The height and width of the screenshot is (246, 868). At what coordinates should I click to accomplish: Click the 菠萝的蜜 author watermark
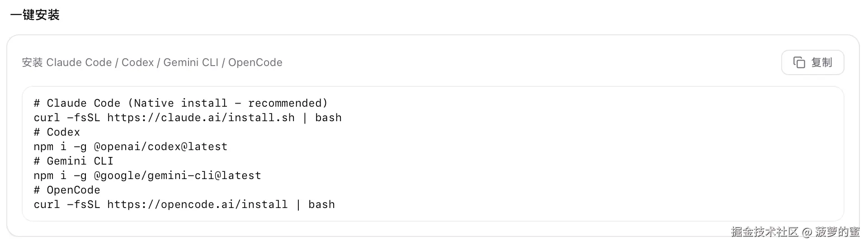837,232
